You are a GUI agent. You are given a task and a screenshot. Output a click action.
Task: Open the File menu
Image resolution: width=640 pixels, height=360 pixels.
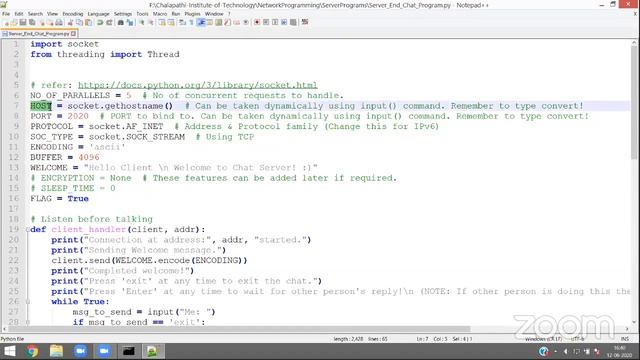(x=6, y=14)
